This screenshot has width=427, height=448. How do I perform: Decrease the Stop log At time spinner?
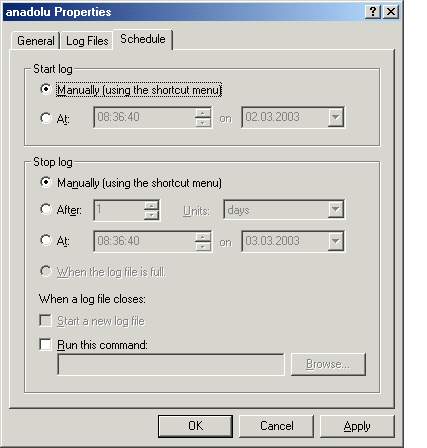click(x=202, y=246)
